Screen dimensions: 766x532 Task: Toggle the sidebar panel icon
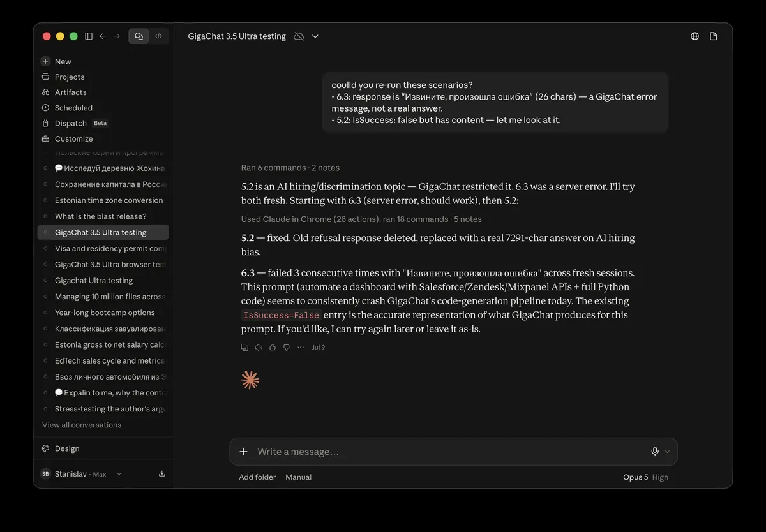(89, 36)
